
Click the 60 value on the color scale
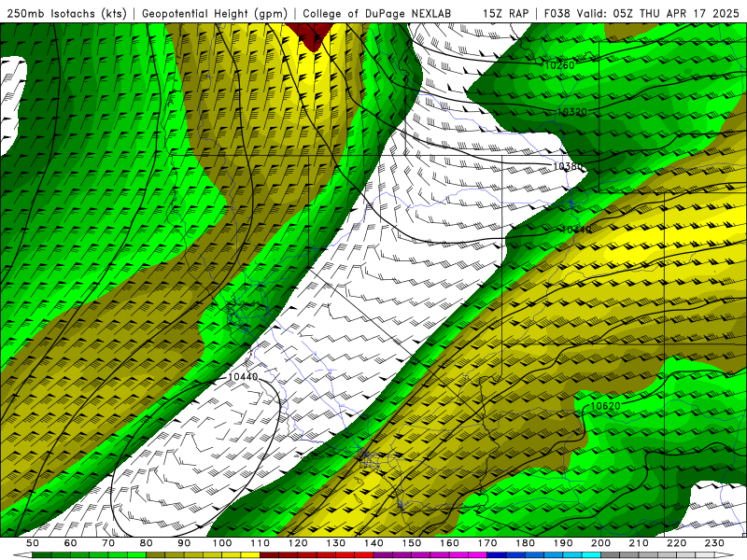tap(70, 543)
